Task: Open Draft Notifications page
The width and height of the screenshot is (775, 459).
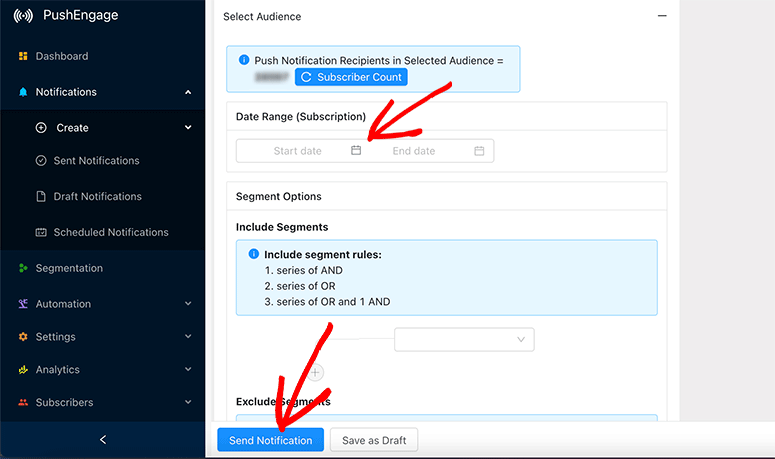Action: [97, 197]
